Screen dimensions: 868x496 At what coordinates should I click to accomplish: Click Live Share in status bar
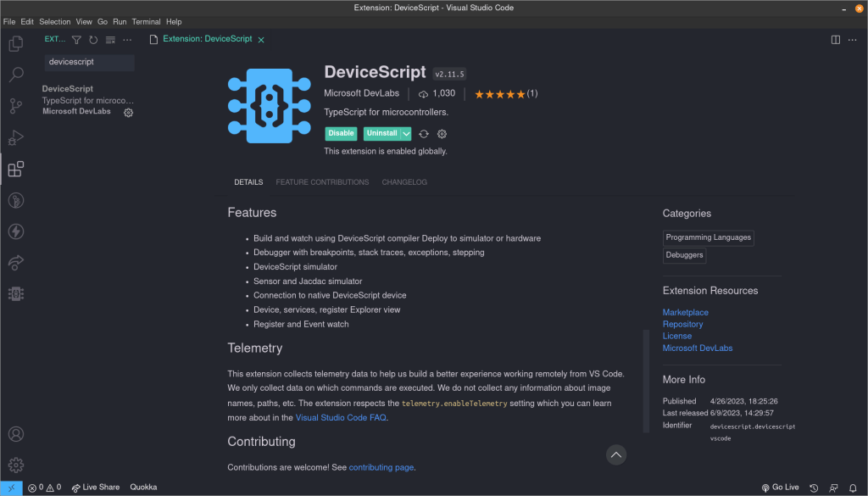tap(96, 488)
